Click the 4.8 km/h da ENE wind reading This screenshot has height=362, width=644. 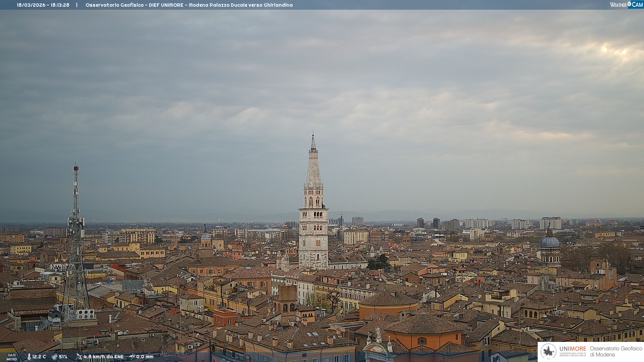coord(103,357)
